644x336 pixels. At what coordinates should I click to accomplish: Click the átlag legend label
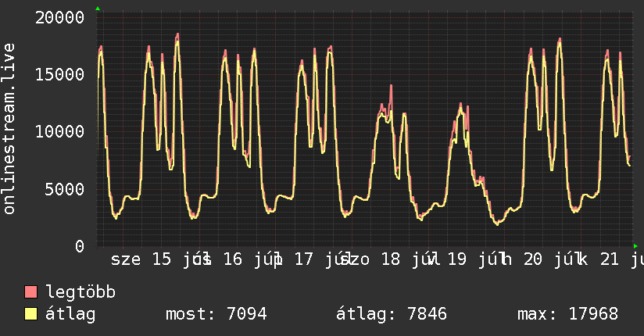point(70,314)
